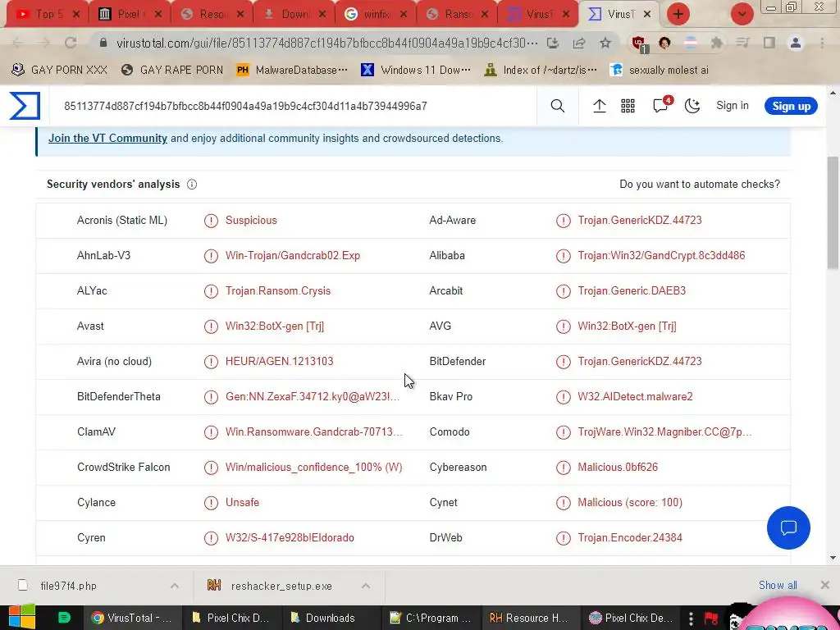Open the C:\Program taskbar Notepad window
The height and width of the screenshot is (630, 840).
click(x=431, y=618)
